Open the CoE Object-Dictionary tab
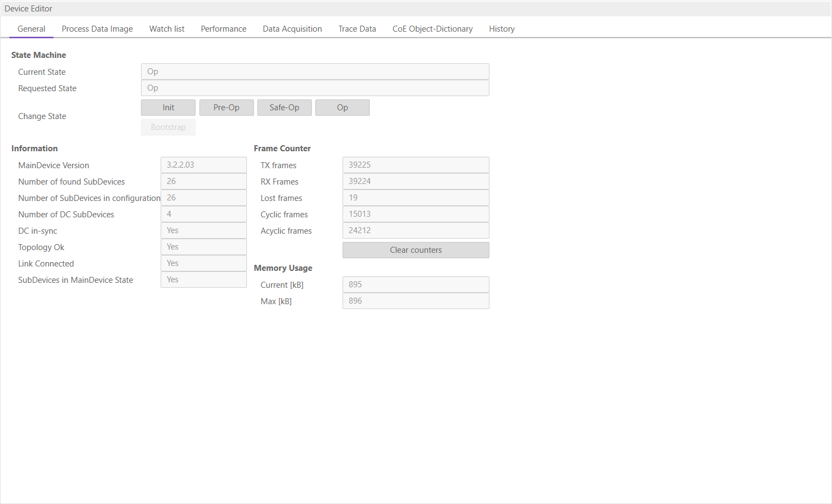The image size is (832, 504). 433,29
